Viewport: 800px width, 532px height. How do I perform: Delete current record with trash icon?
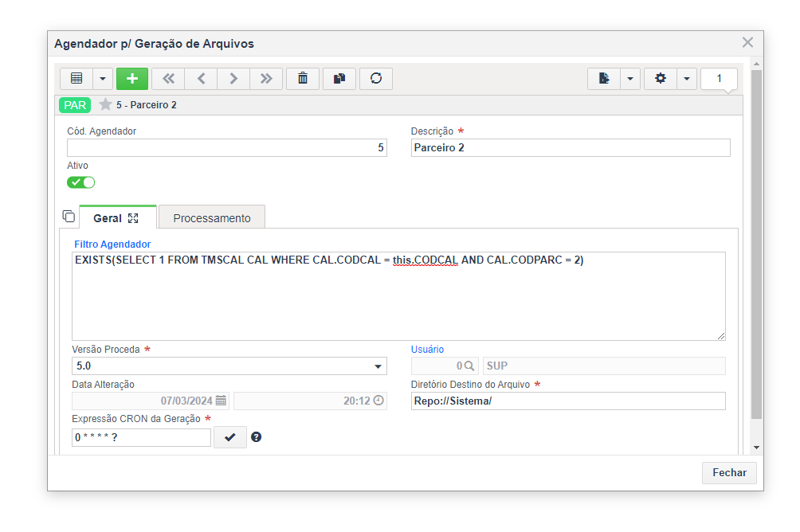(x=303, y=79)
